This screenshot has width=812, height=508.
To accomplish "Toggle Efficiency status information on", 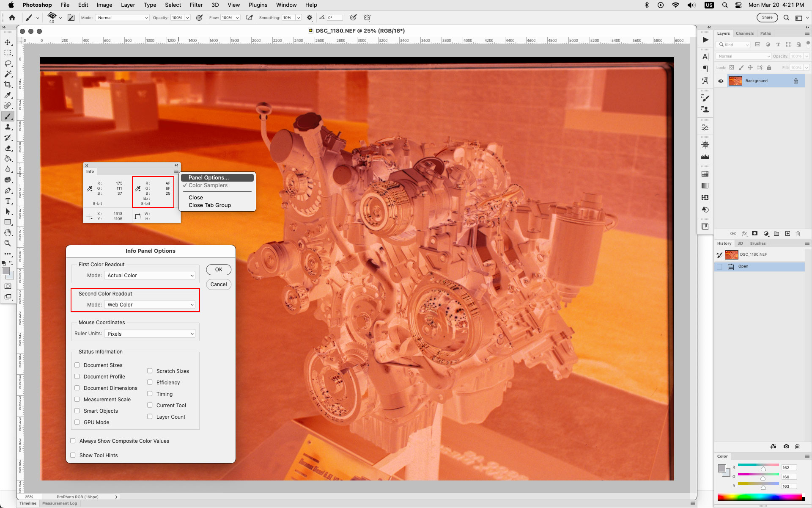I will (x=150, y=382).
